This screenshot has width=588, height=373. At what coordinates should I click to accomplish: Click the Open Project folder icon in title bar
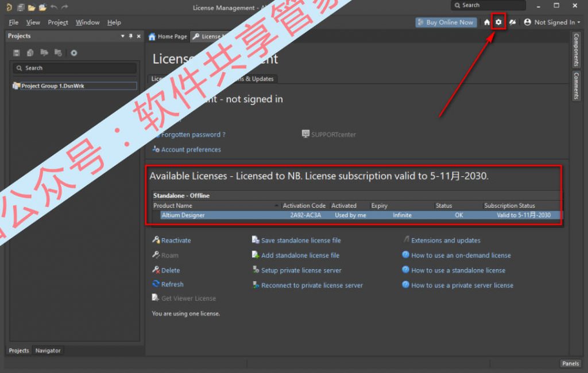[x=42, y=7]
